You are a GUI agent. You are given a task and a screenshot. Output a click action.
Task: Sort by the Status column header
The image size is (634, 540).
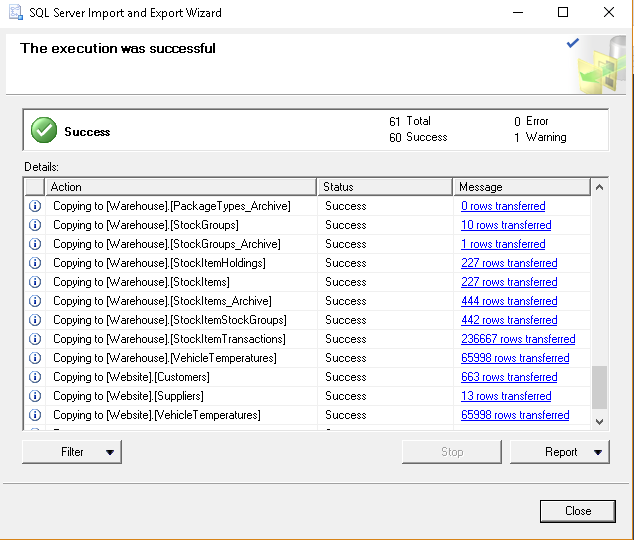pyautogui.click(x=384, y=187)
